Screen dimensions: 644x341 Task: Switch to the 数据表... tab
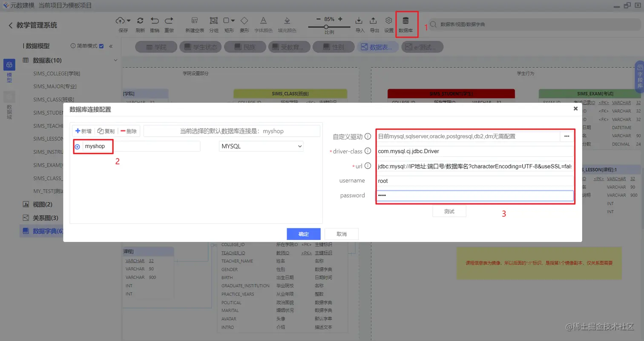tap(377, 47)
